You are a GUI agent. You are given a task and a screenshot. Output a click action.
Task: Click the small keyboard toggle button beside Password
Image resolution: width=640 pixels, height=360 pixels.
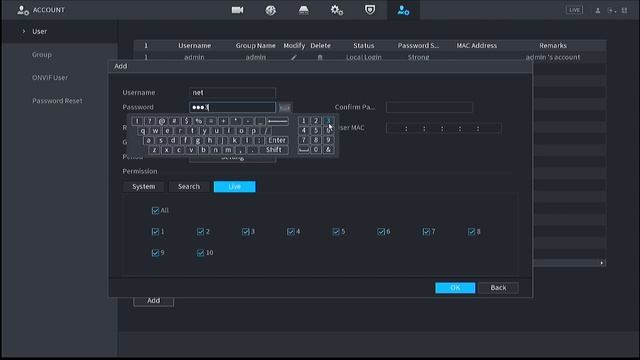[x=285, y=108]
